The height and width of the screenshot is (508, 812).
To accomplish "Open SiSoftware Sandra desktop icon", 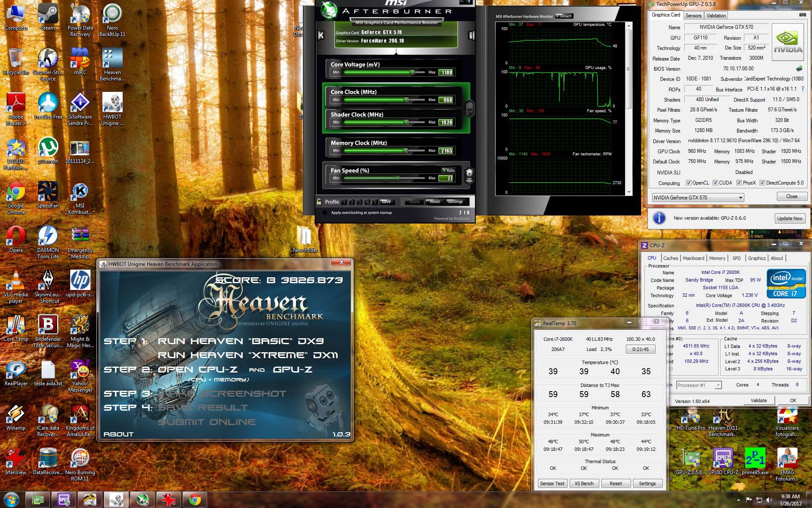I will click(x=80, y=109).
